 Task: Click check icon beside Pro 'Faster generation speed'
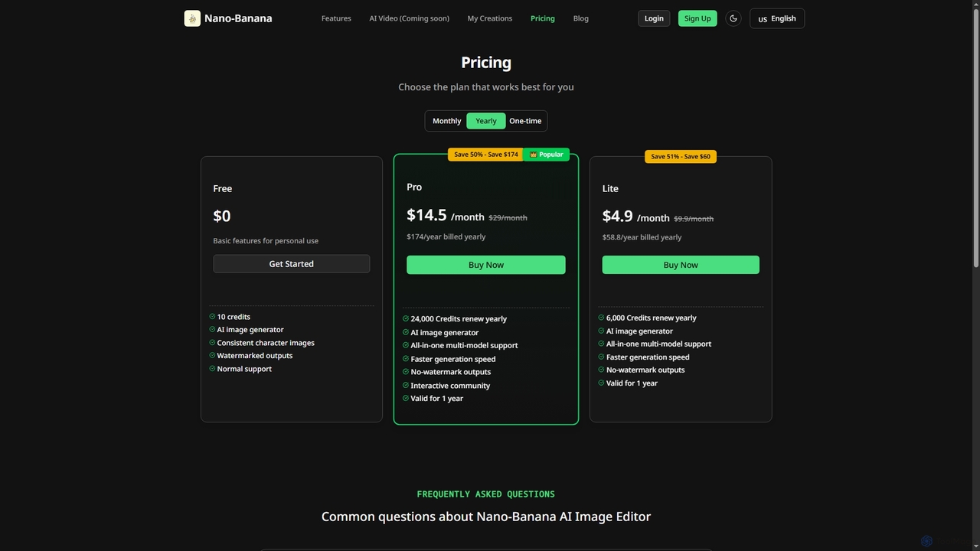[406, 359]
